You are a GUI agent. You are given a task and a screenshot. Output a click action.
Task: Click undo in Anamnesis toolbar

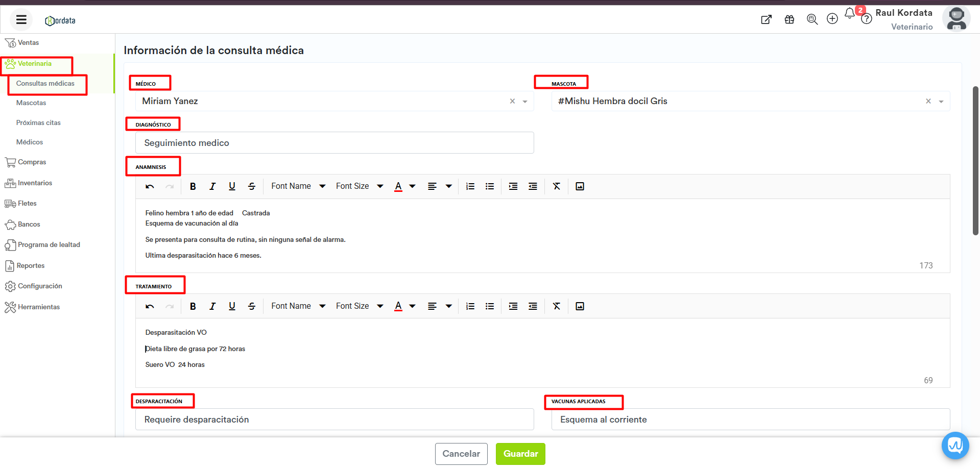(x=150, y=186)
